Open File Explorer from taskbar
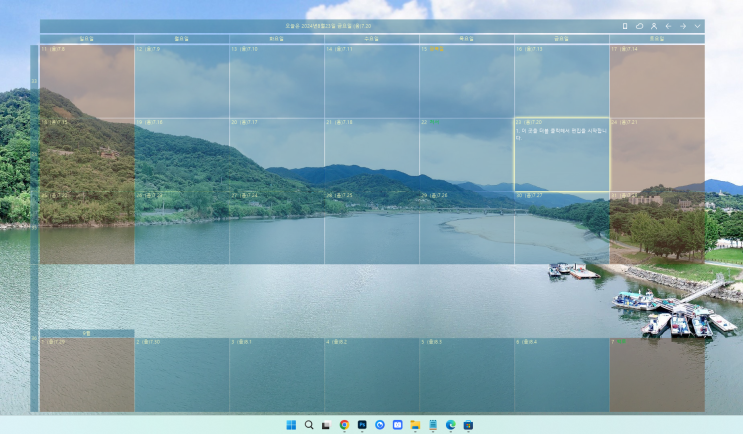The width and height of the screenshot is (743, 434). click(415, 425)
